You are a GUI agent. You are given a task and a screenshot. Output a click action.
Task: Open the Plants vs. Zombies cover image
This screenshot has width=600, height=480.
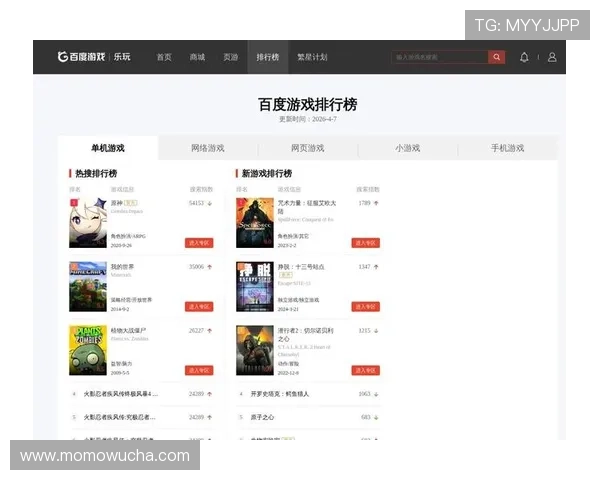pos(88,350)
